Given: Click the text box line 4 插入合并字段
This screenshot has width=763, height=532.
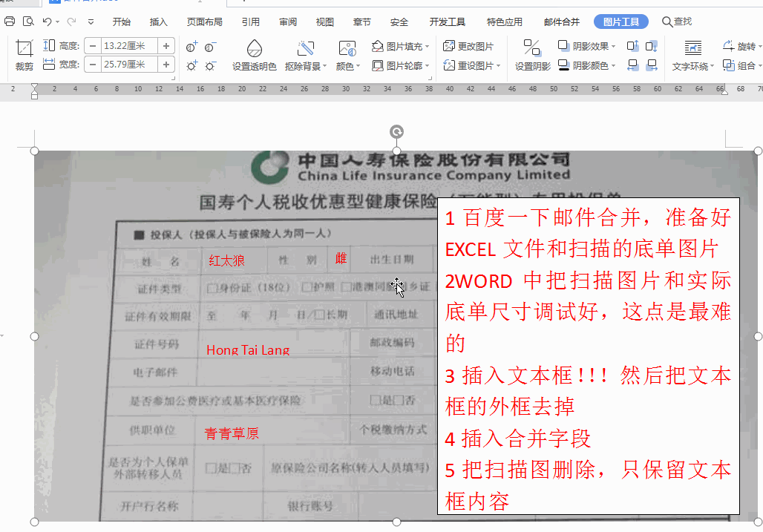Looking at the screenshot, I should click(x=518, y=439).
